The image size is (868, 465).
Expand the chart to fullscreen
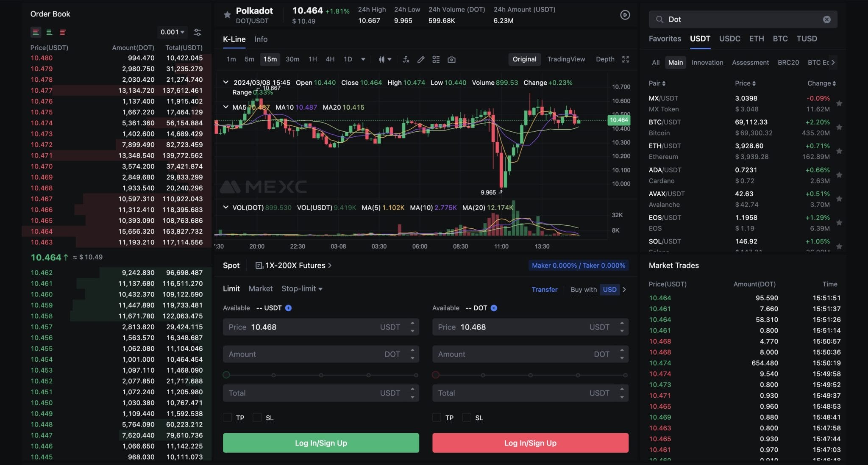point(626,59)
